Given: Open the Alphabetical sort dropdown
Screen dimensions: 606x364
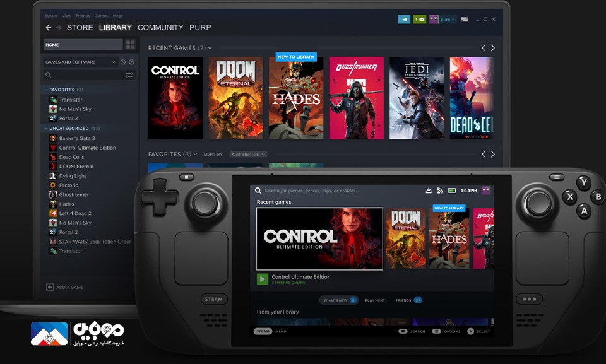Looking at the screenshot, I should (x=247, y=154).
